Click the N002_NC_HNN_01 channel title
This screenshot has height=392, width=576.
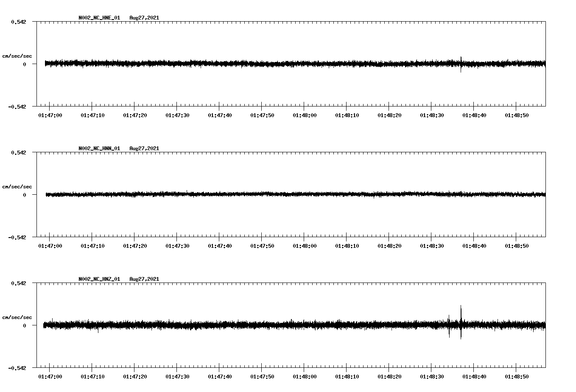(99, 148)
